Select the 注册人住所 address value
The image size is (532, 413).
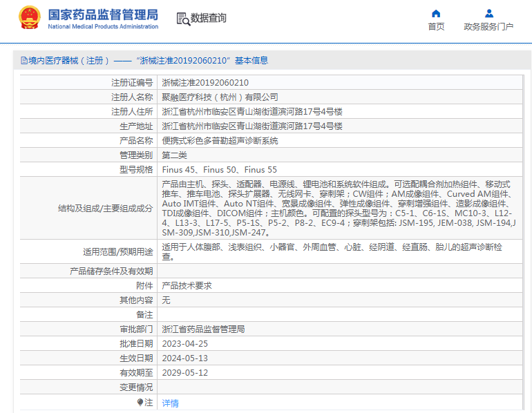[x=252, y=112]
